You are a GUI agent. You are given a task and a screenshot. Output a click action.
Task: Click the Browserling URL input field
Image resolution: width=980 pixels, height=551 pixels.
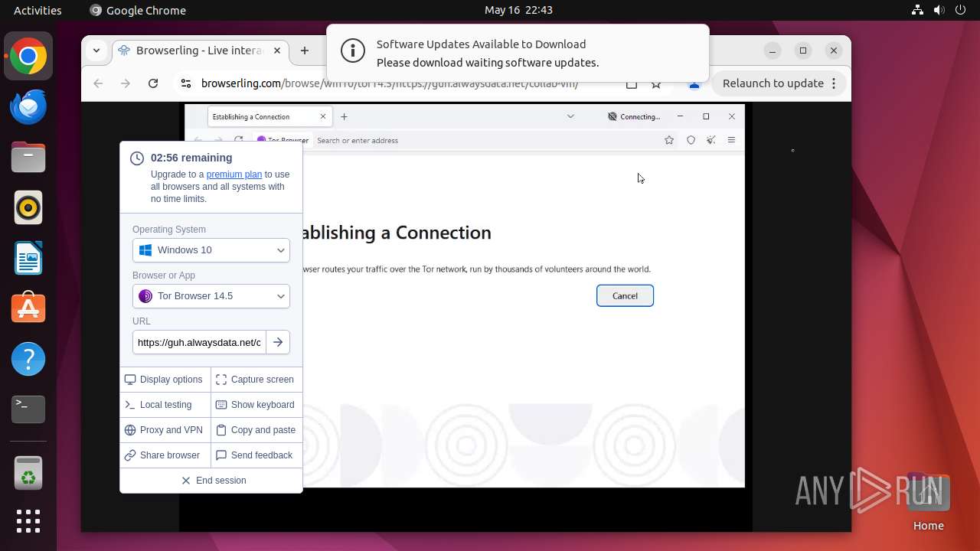[199, 342]
